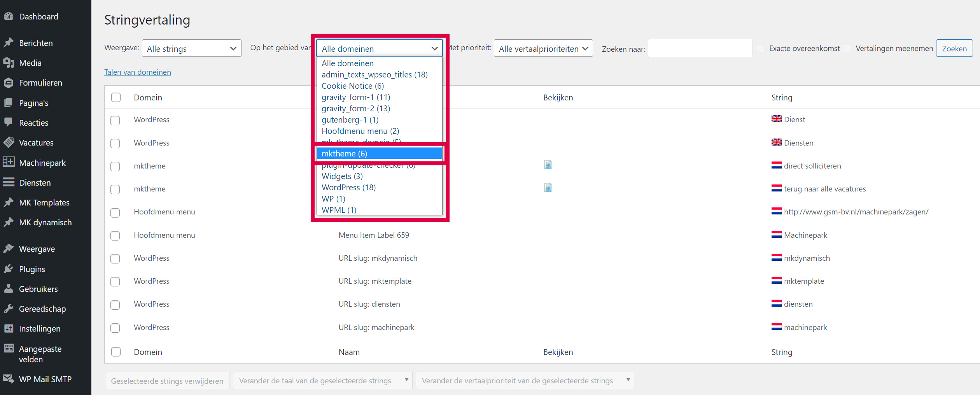
Task: Click Geselecteerde strings verwijderen button
Action: [167, 381]
